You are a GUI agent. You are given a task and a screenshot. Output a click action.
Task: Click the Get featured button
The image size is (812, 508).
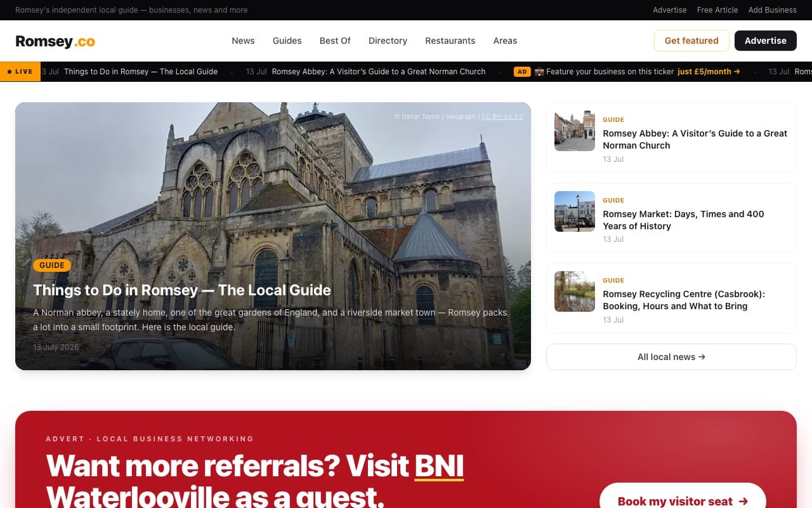click(691, 41)
